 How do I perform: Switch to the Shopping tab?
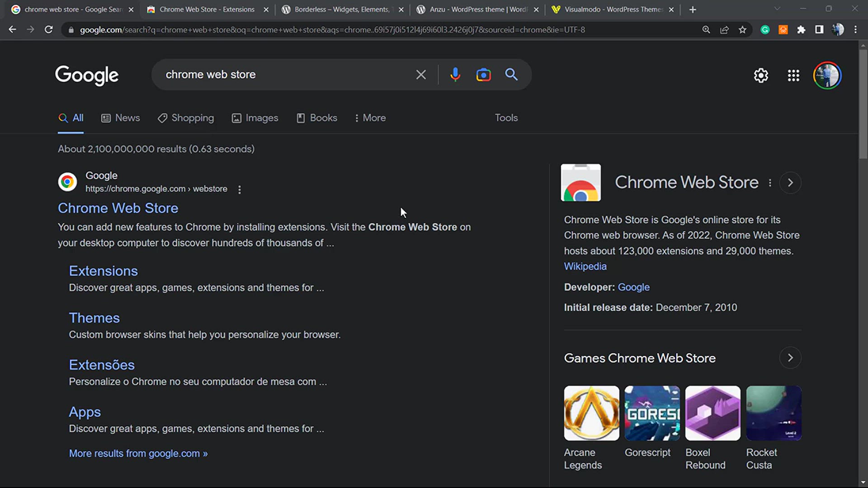186,118
